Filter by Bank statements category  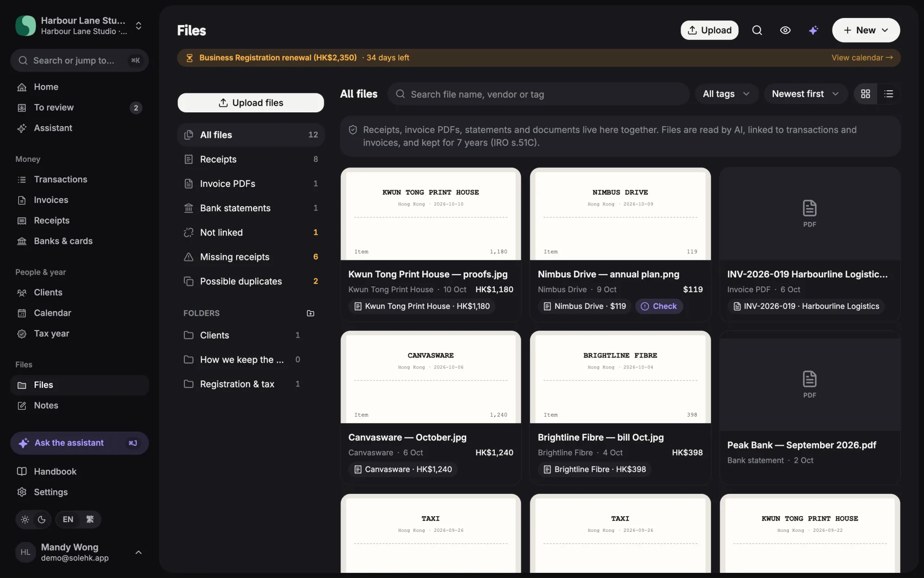point(250,208)
